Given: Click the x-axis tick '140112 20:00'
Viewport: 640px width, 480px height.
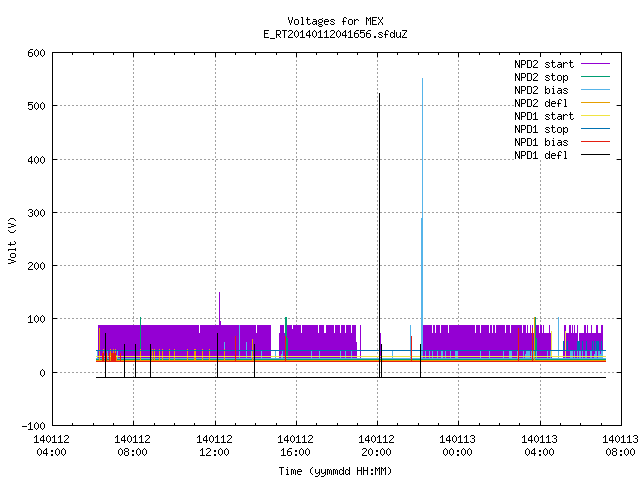Looking at the screenshot, I should 377,446.
